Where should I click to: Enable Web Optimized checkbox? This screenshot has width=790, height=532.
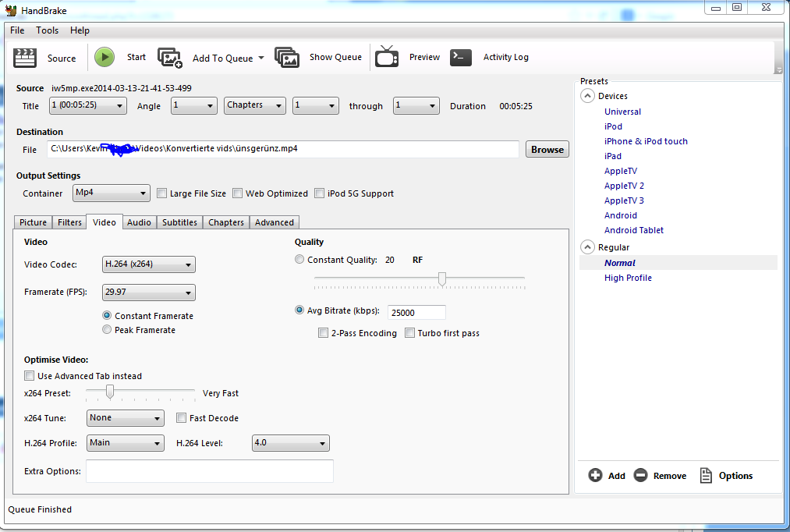[x=237, y=193]
